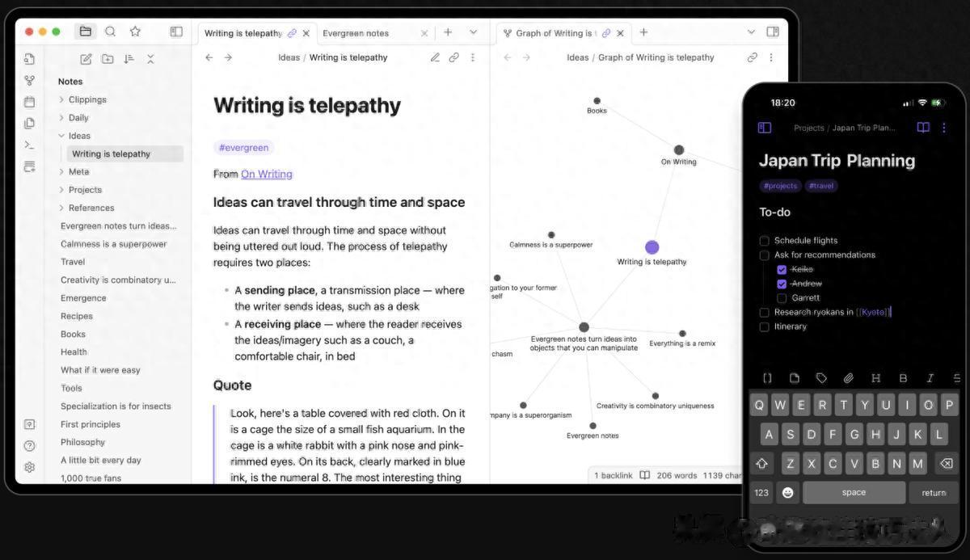Tap the bold B in the phone toolbar
Image resolution: width=970 pixels, height=560 pixels.
(x=903, y=378)
